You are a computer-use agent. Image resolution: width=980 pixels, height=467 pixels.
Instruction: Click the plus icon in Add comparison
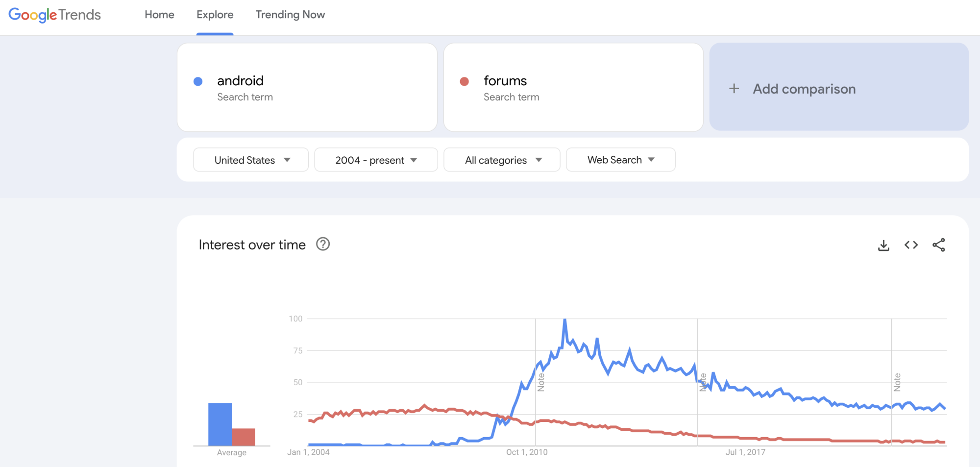pyautogui.click(x=734, y=89)
